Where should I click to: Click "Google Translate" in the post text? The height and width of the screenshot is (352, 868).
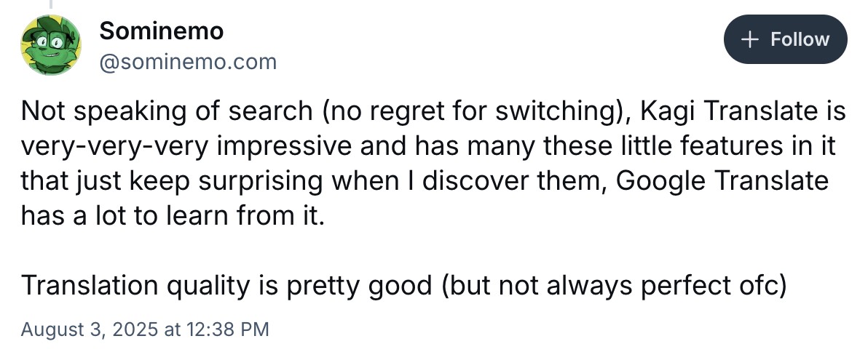[x=722, y=182]
